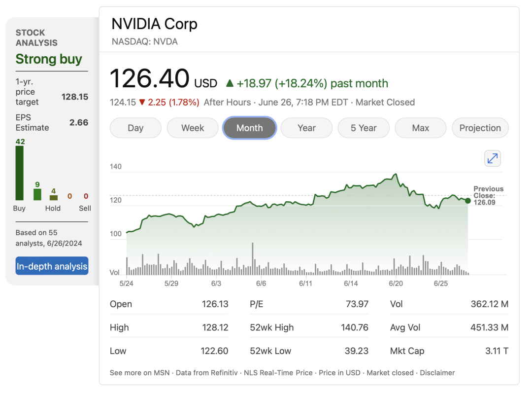Show the Max history chart
This screenshot has height=395, width=532.
click(421, 128)
